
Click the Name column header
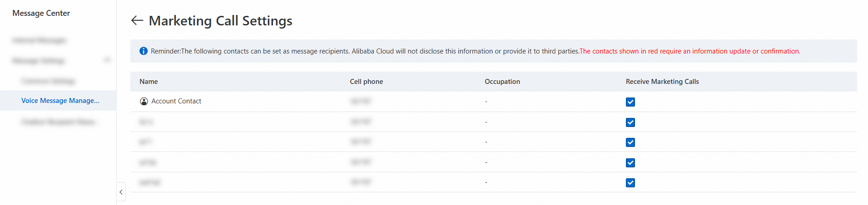[x=149, y=82]
